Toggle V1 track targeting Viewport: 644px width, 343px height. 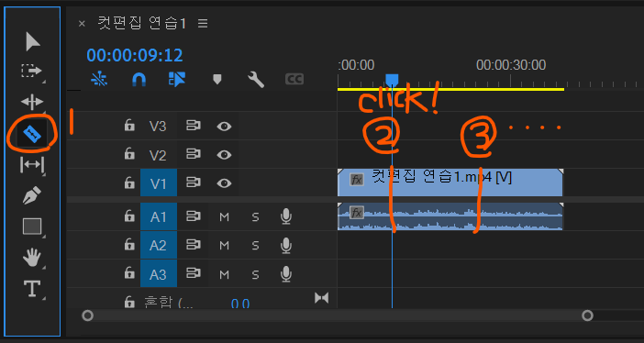pos(159,183)
